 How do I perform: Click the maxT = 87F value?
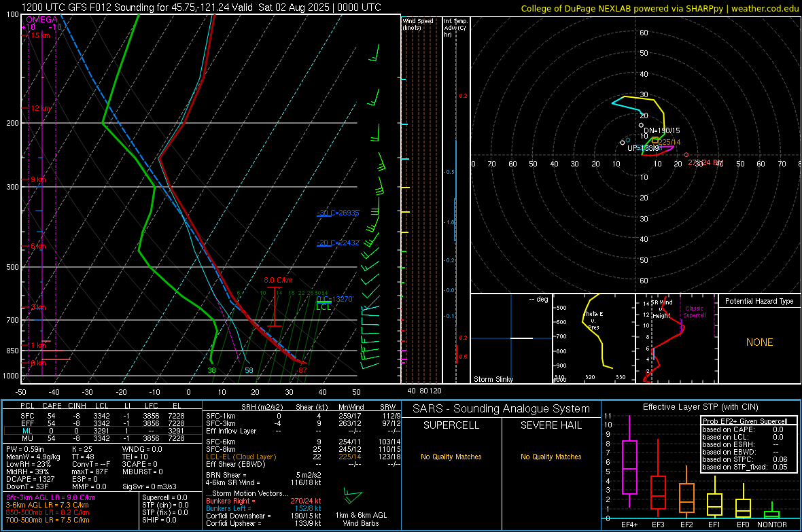(90, 472)
